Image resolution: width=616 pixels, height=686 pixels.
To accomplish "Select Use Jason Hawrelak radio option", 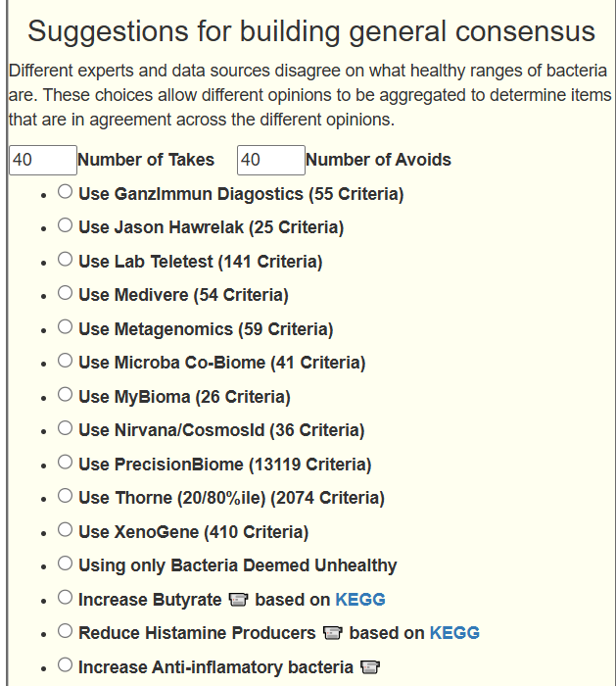I will click(x=65, y=225).
